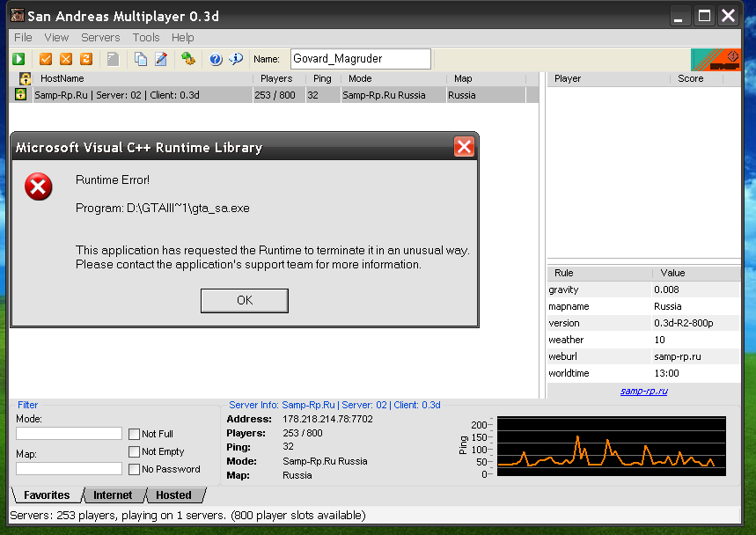Click the blue Help question mark icon

coord(216,59)
